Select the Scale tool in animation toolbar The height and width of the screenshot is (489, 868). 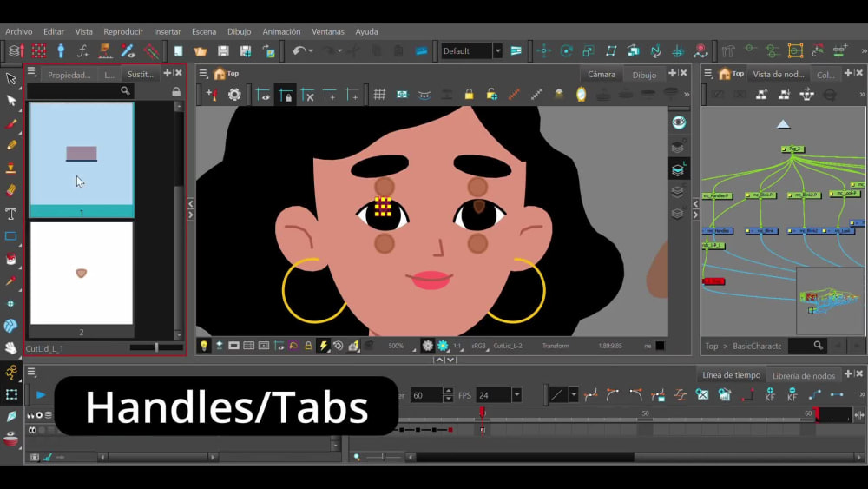pyautogui.click(x=589, y=51)
